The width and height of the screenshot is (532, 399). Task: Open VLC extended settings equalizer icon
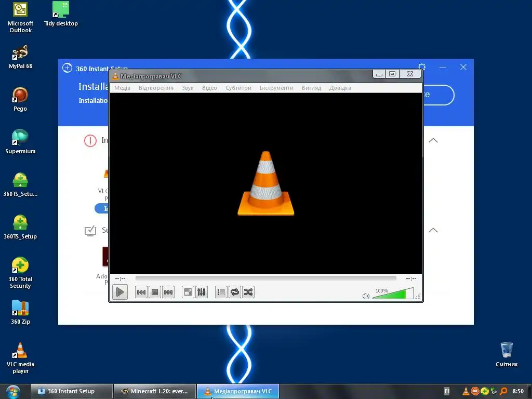(202, 292)
